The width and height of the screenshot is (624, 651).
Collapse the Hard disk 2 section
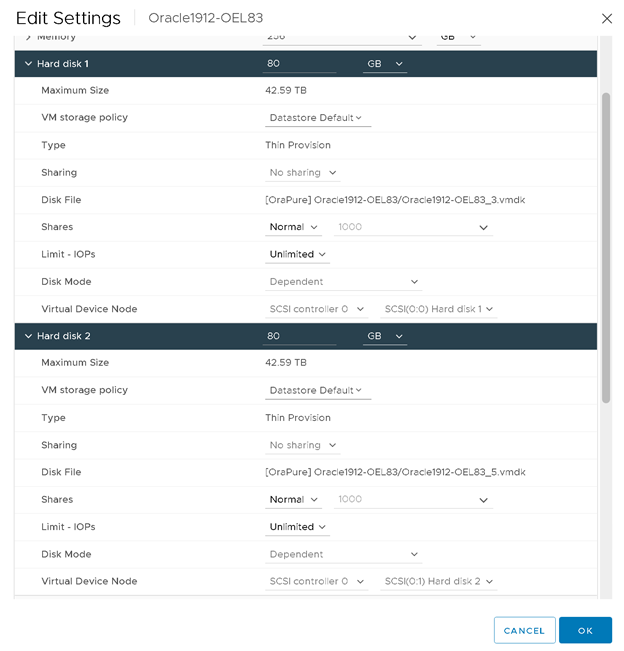(x=28, y=336)
